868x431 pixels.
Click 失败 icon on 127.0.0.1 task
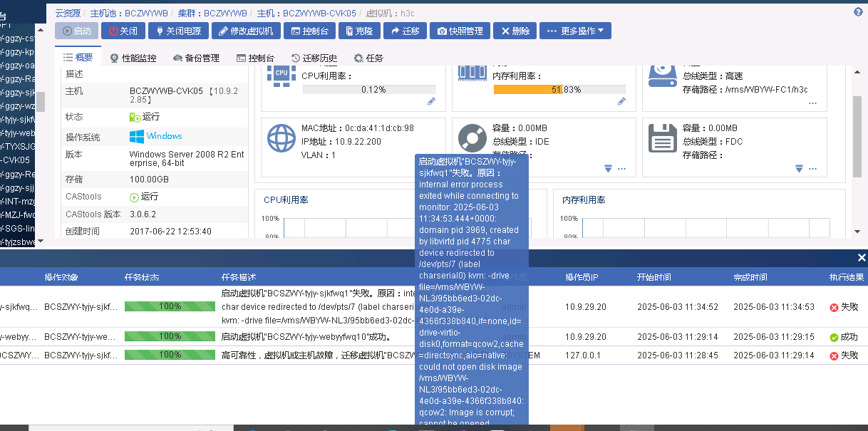(834, 355)
